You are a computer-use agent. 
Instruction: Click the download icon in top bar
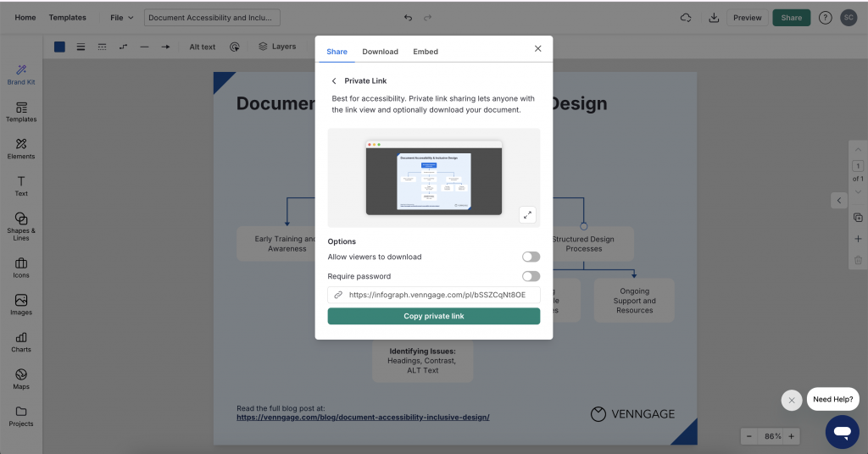pos(714,18)
